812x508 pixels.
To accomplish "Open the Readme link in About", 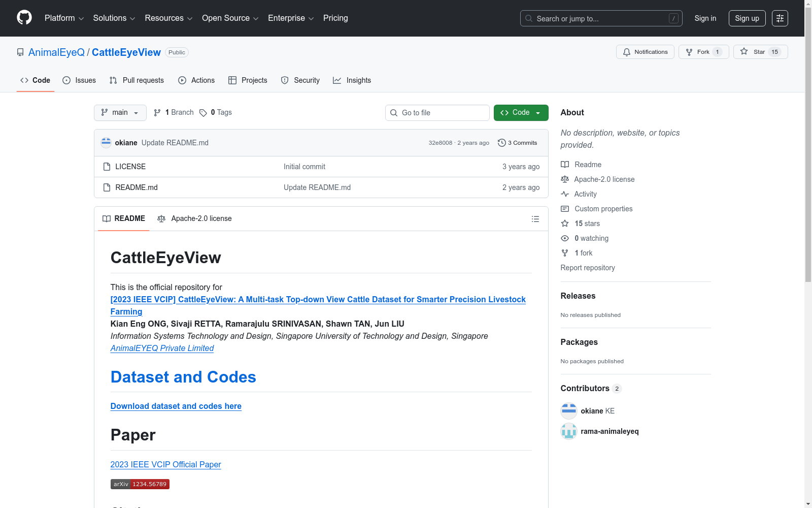I will click(581, 165).
